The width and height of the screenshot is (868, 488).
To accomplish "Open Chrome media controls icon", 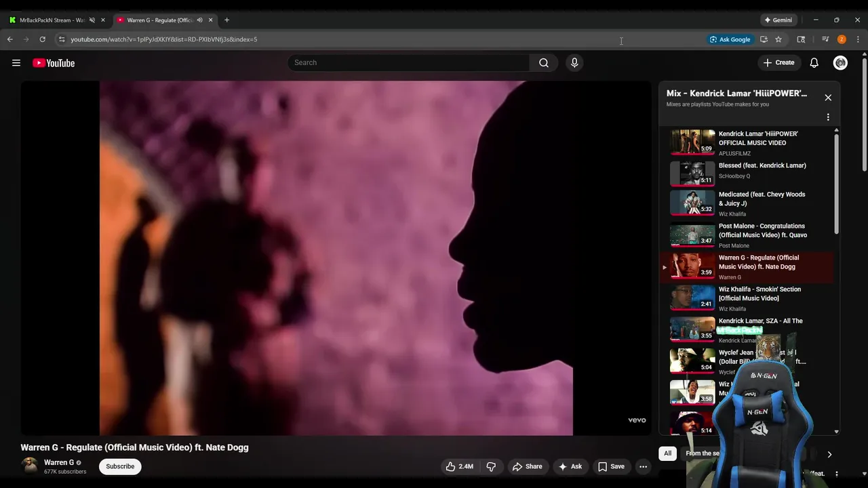I will tap(825, 39).
